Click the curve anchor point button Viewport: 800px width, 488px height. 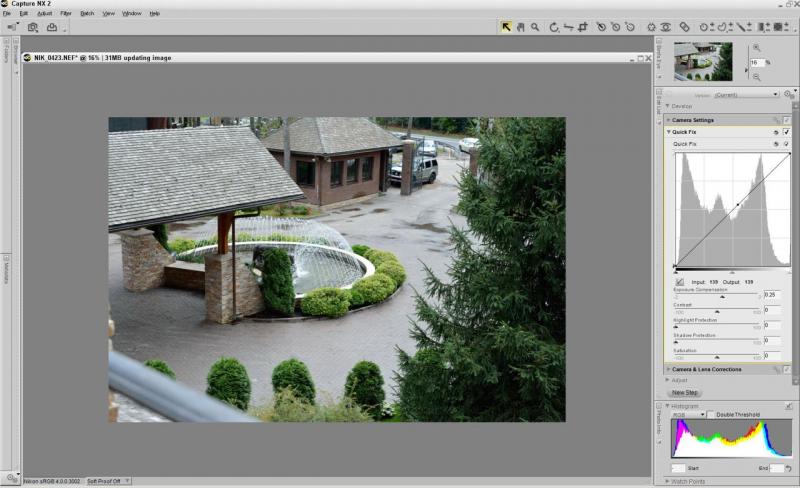[680, 282]
